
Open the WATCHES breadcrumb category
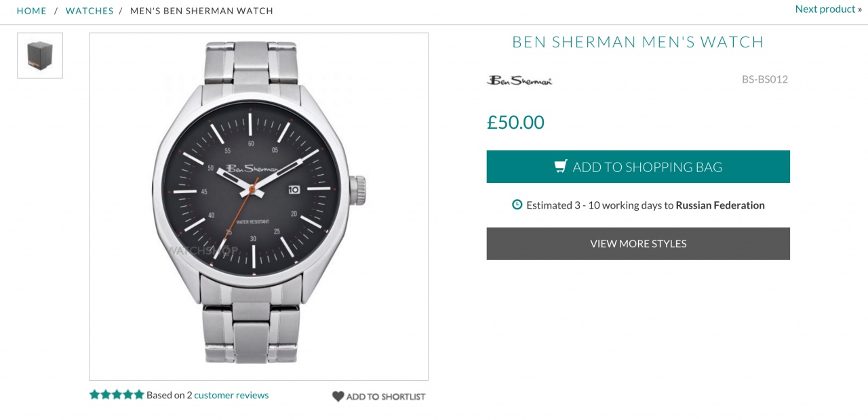click(90, 11)
